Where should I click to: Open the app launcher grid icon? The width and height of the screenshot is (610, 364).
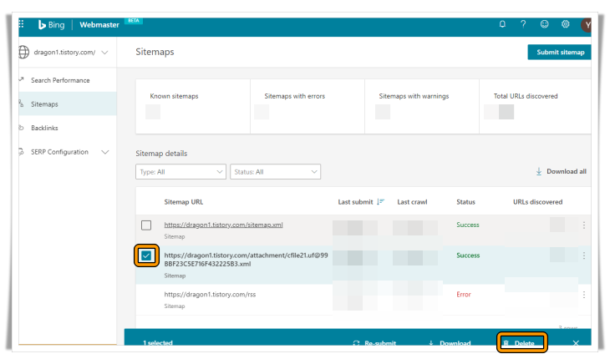22,24
